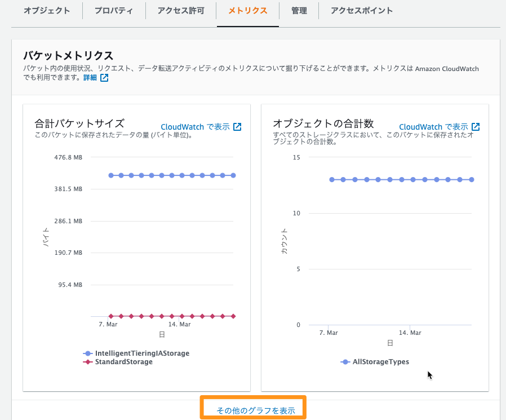The height and width of the screenshot is (420, 506).
Task: Click the 0 label on count axis
Action: (298, 325)
